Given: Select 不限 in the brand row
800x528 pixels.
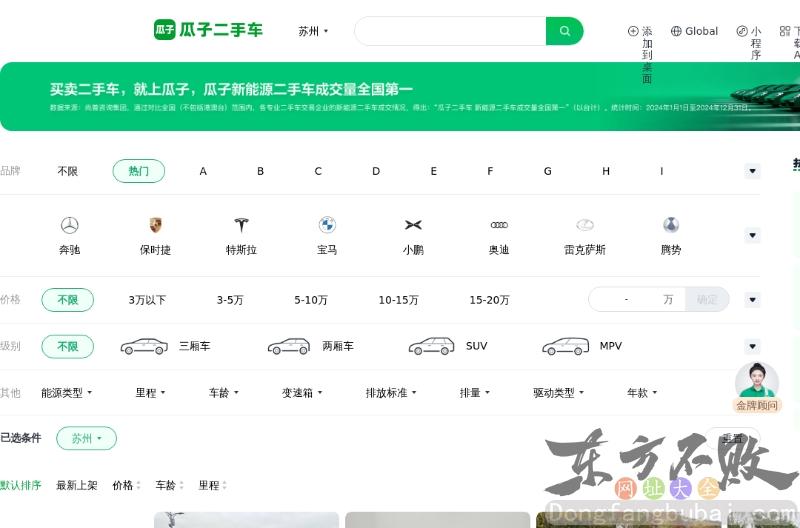Looking at the screenshot, I should [67, 171].
